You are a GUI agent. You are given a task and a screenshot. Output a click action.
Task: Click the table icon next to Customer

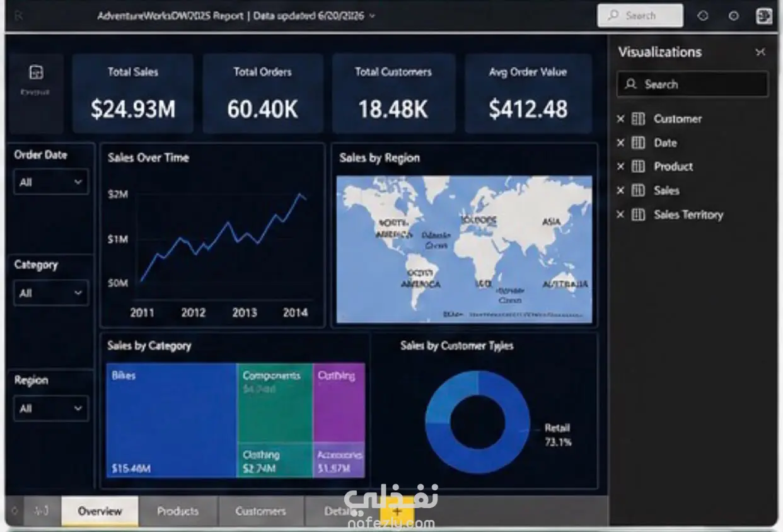click(638, 119)
